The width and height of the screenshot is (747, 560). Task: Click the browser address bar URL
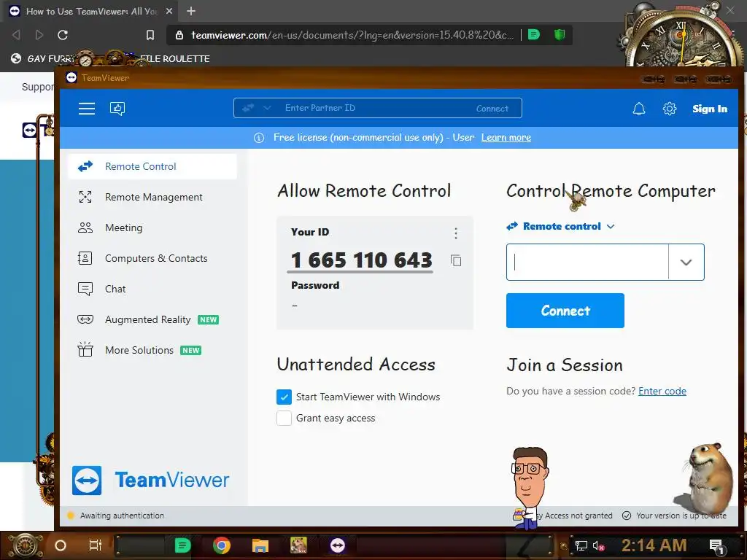point(352,35)
